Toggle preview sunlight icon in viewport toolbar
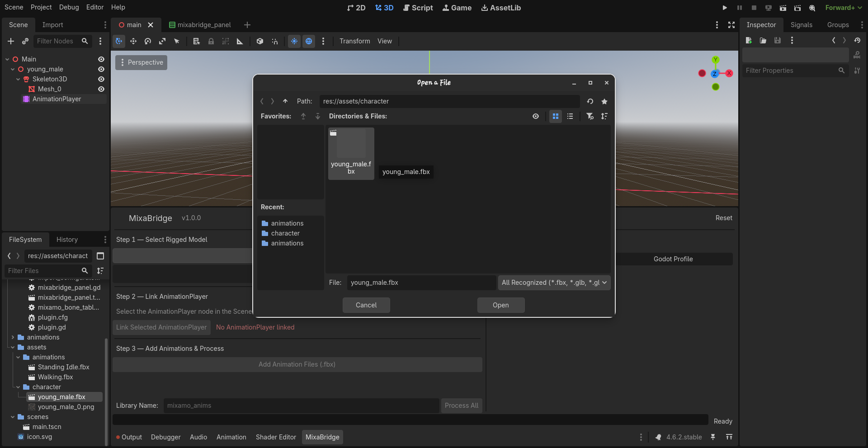 coord(294,41)
